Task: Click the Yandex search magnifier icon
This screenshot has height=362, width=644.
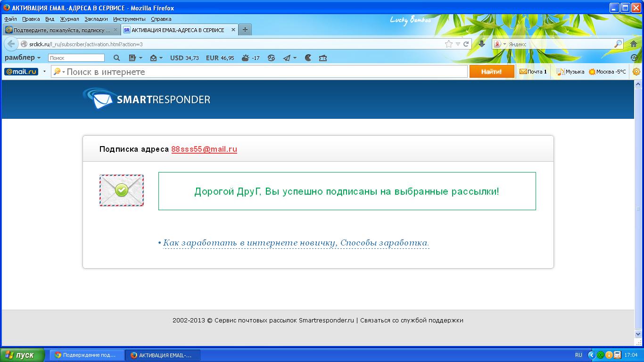Action: (618, 44)
